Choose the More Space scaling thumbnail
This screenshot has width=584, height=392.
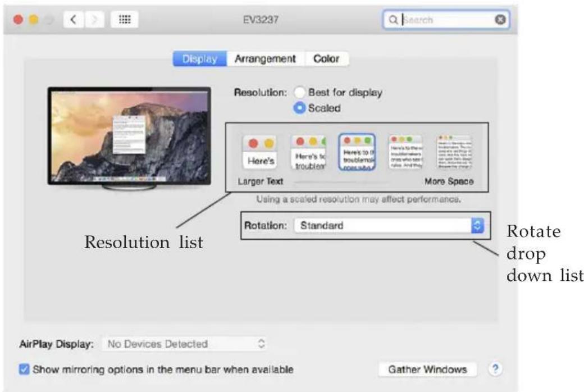454,152
